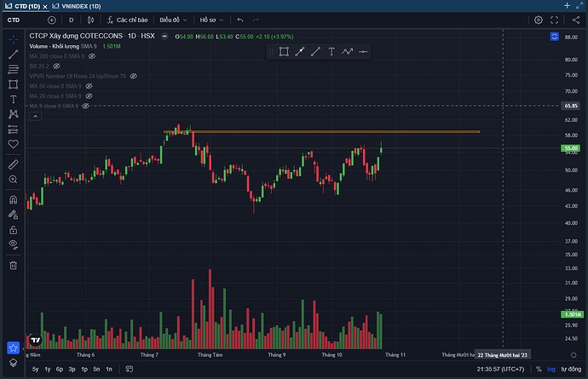The width and height of the screenshot is (588, 379).
Task: Click the share chart icon
Action: [575, 20]
